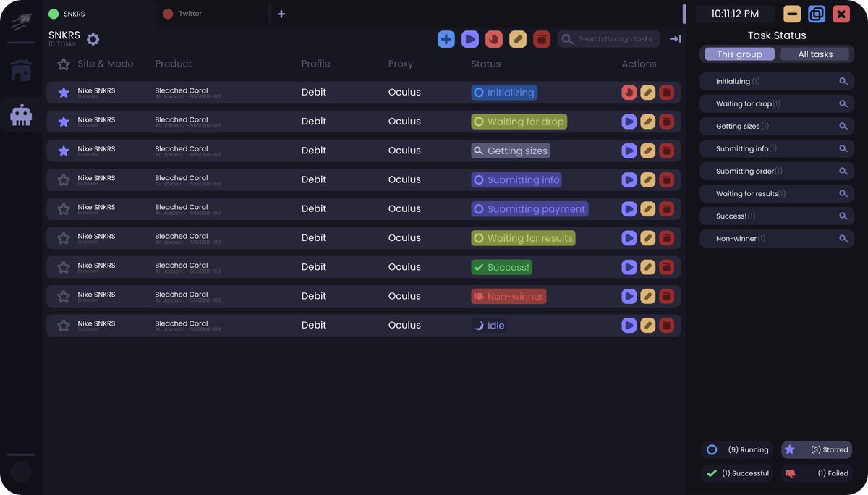The height and width of the screenshot is (495, 868).
Task: Edit all tasks with toolbar pencil icon
Action: coord(518,39)
